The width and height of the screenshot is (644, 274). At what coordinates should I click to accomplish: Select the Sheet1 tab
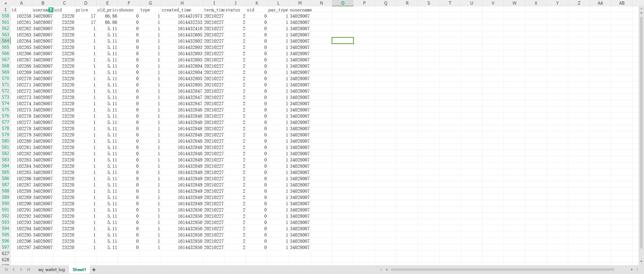click(79, 270)
